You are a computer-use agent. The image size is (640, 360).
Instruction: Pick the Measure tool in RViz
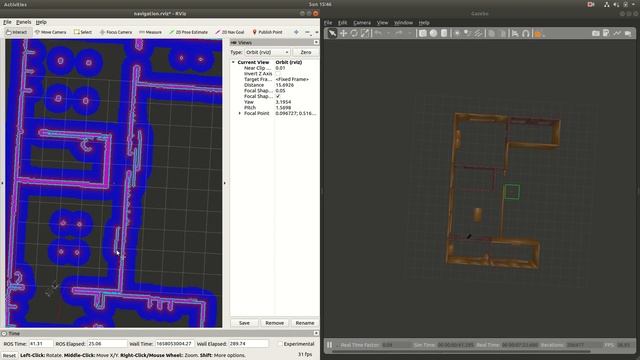point(151,32)
